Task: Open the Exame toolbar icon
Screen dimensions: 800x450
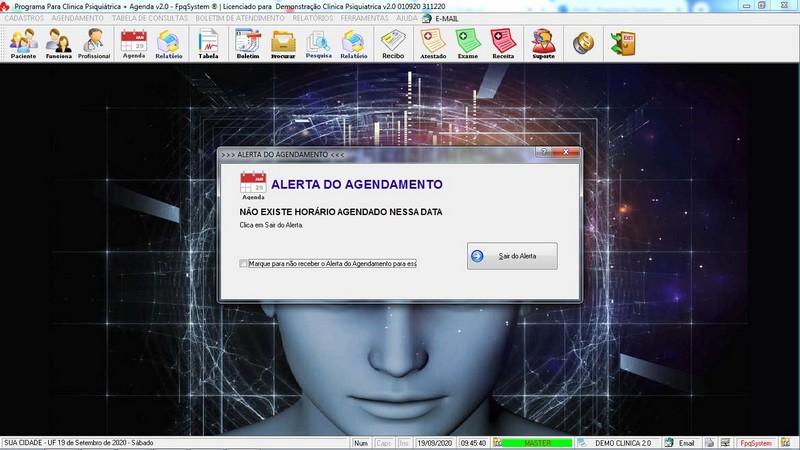Action: point(468,44)
